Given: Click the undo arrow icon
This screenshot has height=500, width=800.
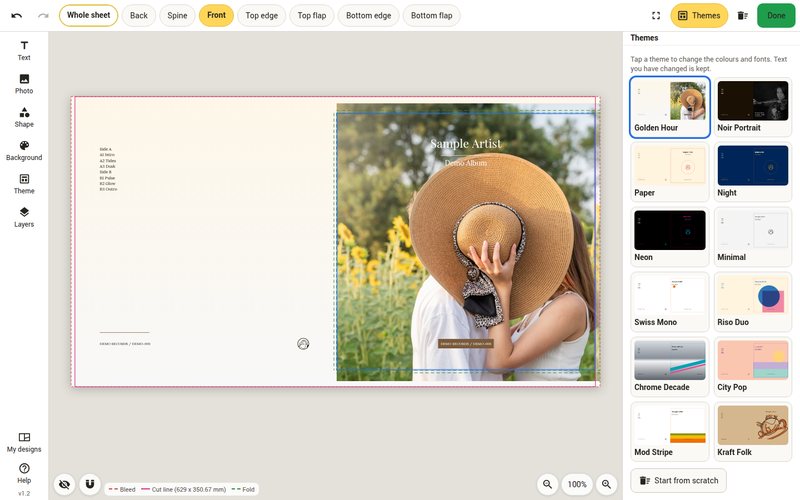Looking at the screenshot, I should (16, 16).
